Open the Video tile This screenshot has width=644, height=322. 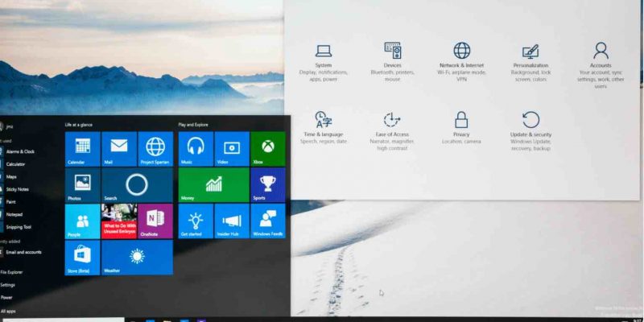coord(232,149)
